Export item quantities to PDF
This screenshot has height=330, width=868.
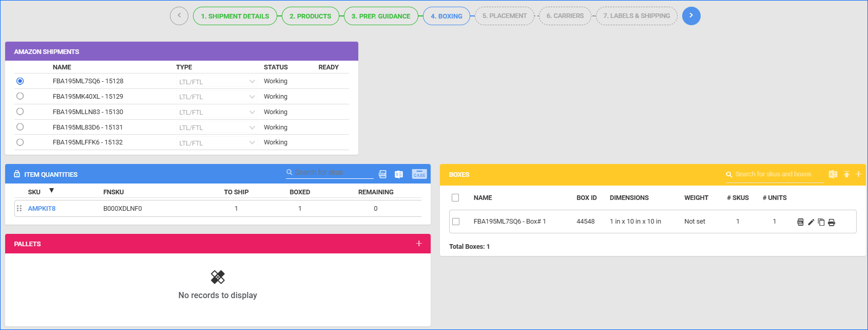382,174
